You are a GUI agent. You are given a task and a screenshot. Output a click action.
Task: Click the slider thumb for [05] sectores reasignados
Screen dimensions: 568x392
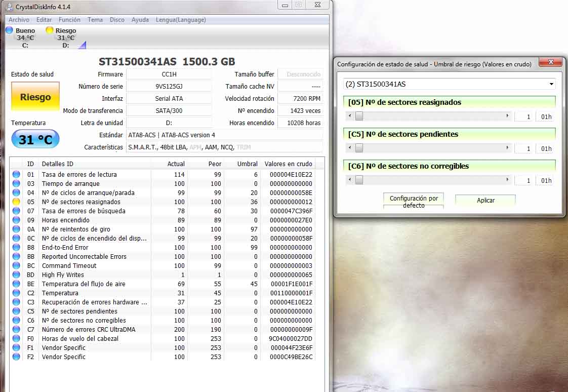tap(359, 116)
